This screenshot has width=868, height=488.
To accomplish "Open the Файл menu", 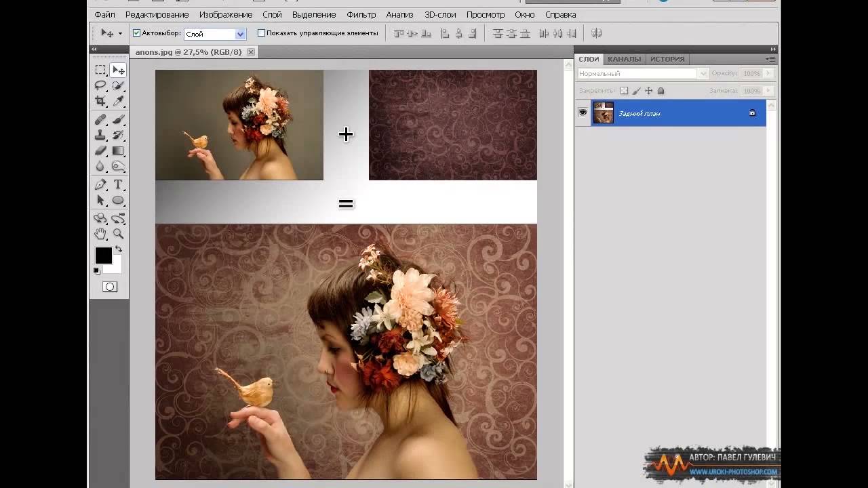I will point(104,14).
